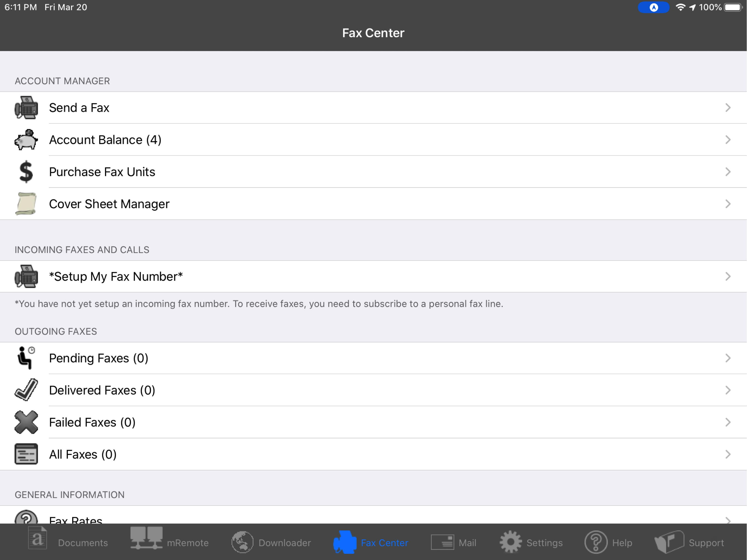
Task: Click the scroll icon for Cover Sheet Manager
Action: coord(26,204)
